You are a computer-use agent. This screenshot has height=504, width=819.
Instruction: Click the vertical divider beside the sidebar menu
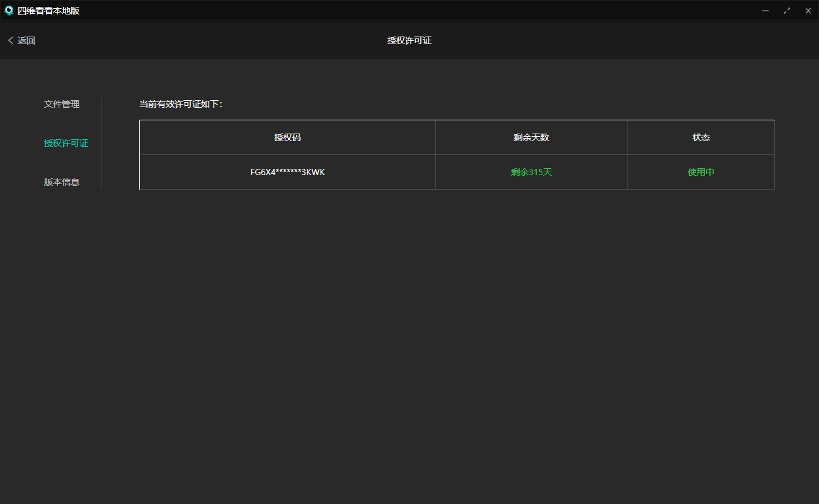(101, 143)
